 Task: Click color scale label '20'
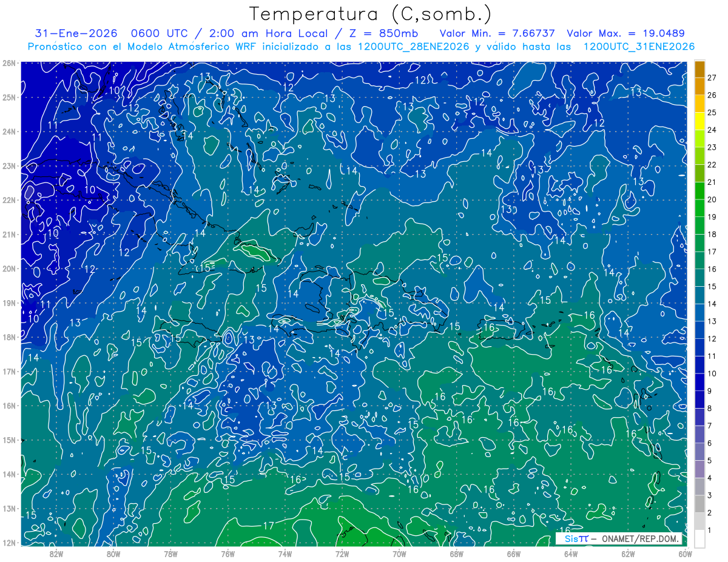[x=712, y=199]
